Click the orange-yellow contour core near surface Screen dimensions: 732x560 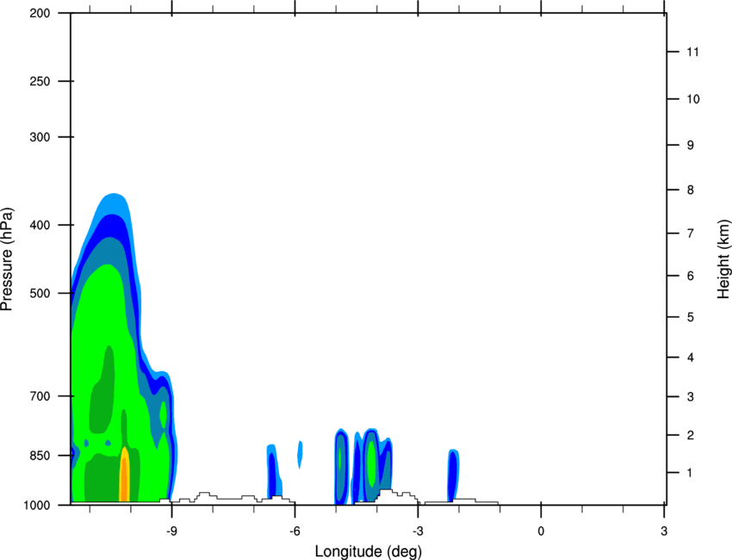(x=124, y=475)
